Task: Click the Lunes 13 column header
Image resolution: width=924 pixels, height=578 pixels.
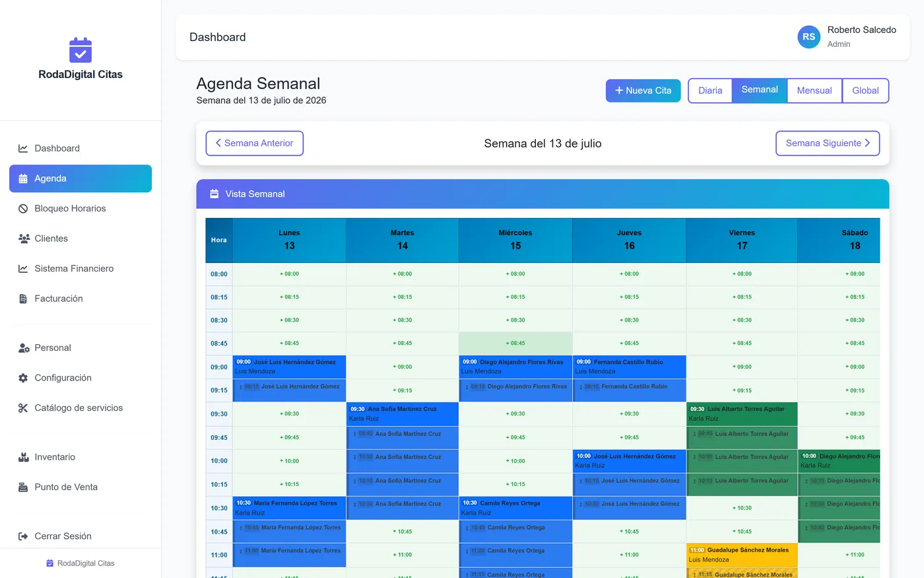Action: 289,240
